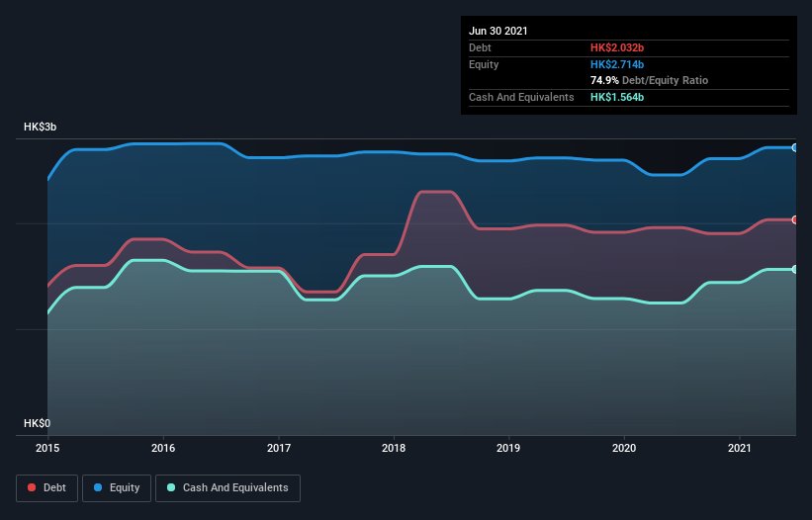Click the red Debt legend dot

tap(32, 487)
